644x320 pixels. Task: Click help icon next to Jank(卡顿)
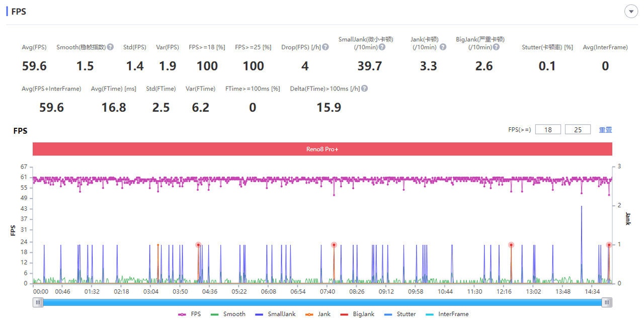coord(443,47)
